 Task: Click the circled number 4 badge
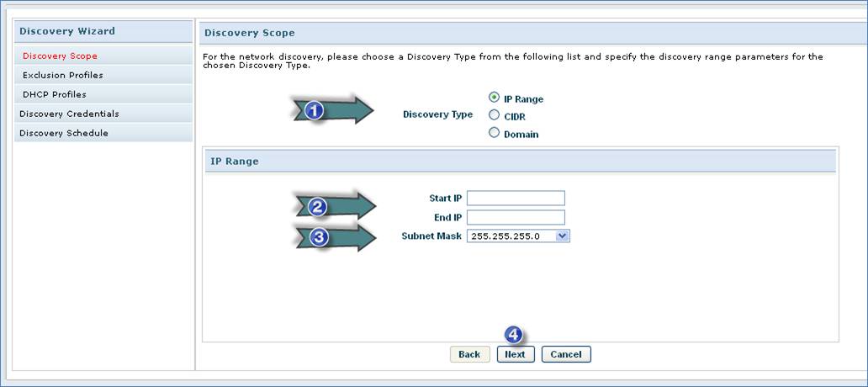pyautogui.click(x=513, y=335)
